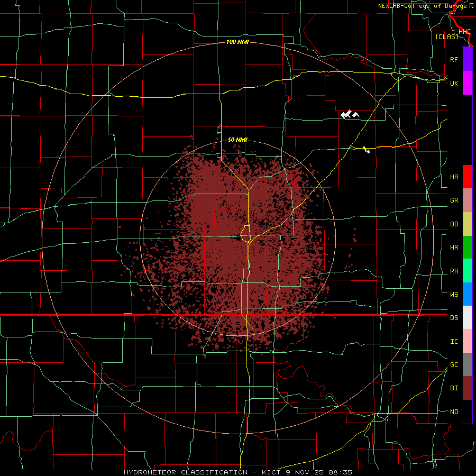Click the RA legend label

(x=454, y=271)
